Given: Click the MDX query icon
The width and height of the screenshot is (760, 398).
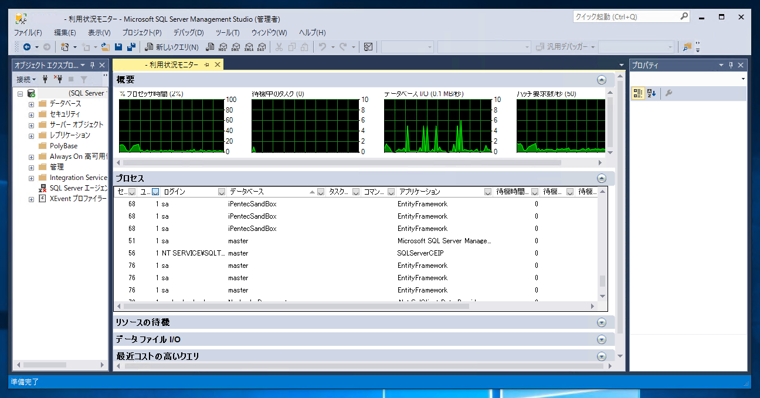Looking at the screenshot, I should 223,47.
